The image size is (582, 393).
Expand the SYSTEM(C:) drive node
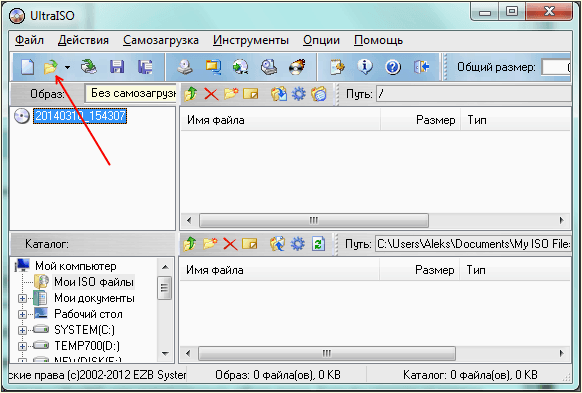point(22,330)
